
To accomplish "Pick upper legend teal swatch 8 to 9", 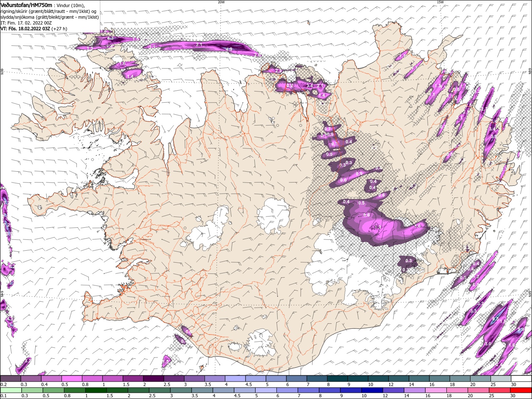I will pos(337,379).
